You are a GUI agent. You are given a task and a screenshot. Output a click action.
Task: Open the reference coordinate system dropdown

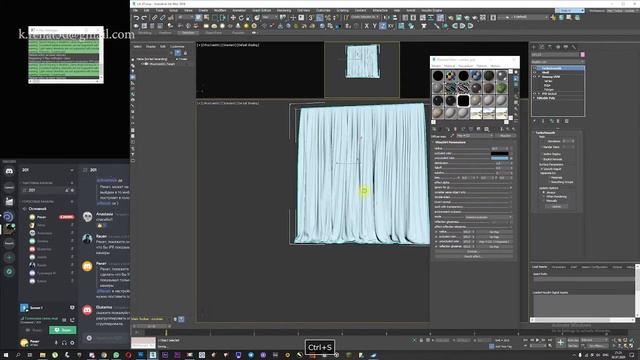tap(270, 18)
